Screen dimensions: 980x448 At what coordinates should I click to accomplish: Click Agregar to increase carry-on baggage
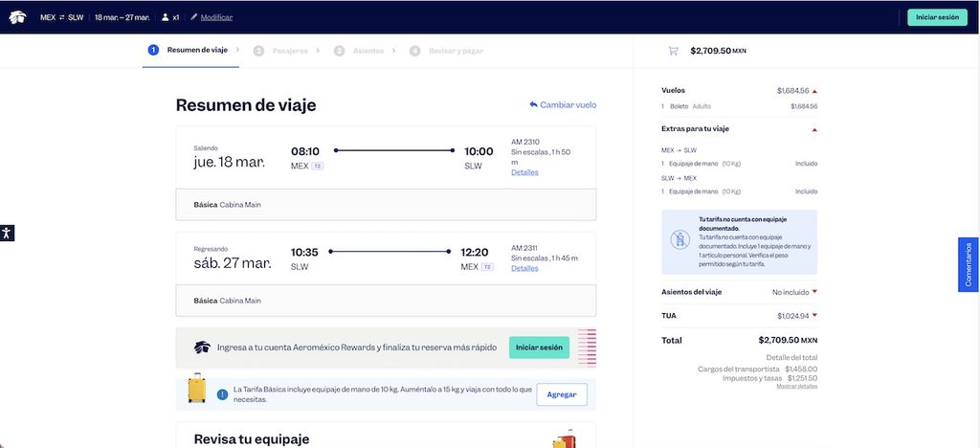coord(561,394)
